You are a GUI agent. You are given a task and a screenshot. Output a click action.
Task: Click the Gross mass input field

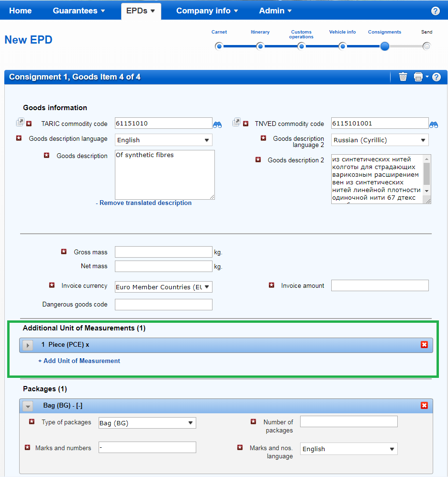point(163,252)
